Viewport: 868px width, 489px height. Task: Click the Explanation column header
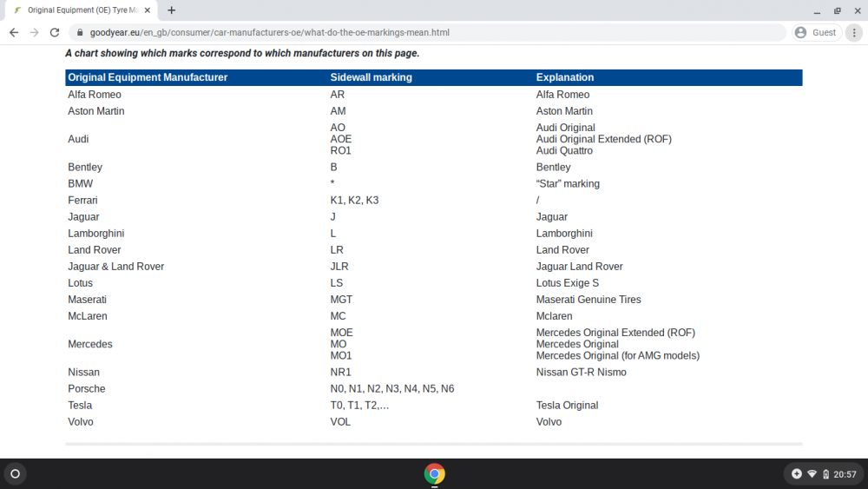tap(565, 77)
